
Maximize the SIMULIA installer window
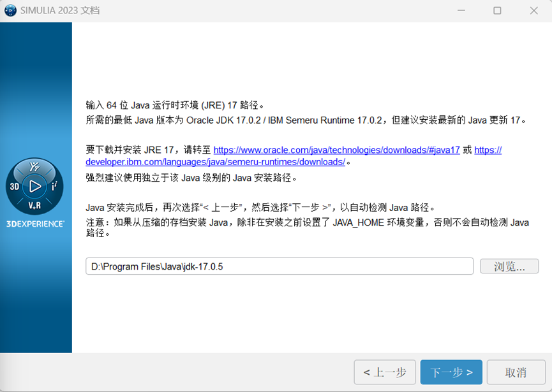coord(497,11)
